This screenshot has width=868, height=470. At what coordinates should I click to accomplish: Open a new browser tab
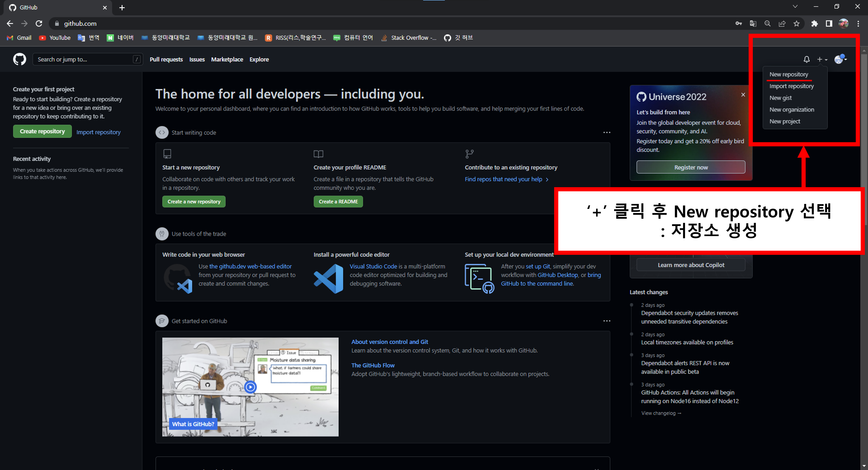click(x=122, y=7)
